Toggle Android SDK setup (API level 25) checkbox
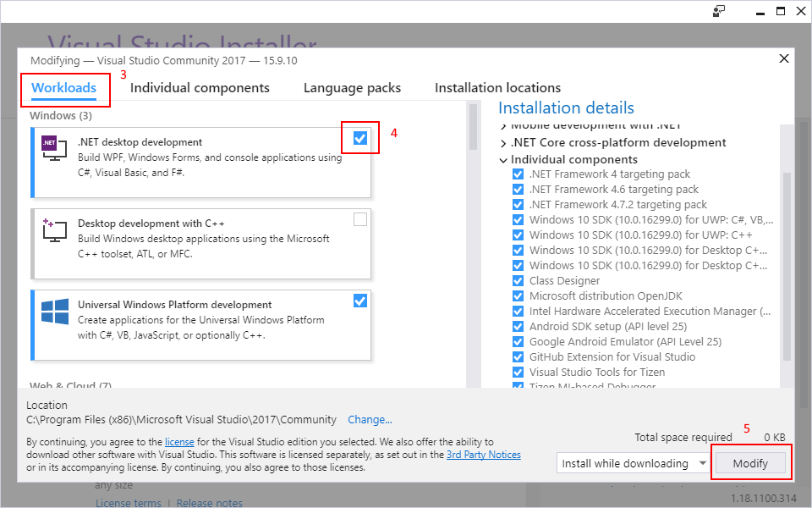 click(x=518, y=327)
